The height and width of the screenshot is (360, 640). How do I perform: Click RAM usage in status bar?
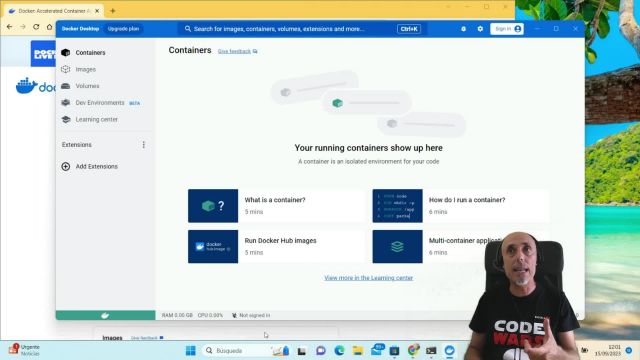tap(177, 316)
